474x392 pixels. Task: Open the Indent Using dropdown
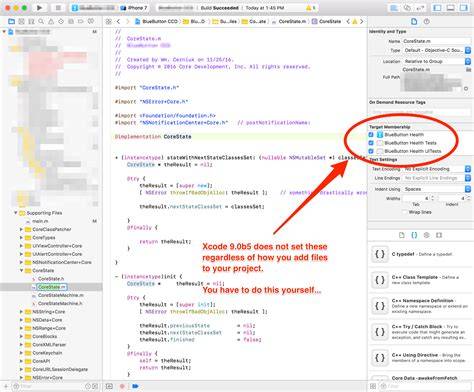click(x=437, y=189)
